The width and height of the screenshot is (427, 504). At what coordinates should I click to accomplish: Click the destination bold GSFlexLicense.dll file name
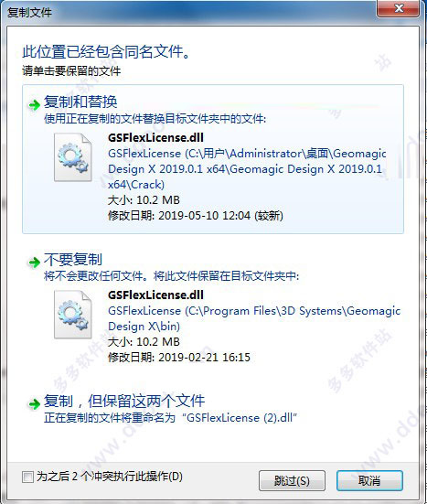click(155, 295)
